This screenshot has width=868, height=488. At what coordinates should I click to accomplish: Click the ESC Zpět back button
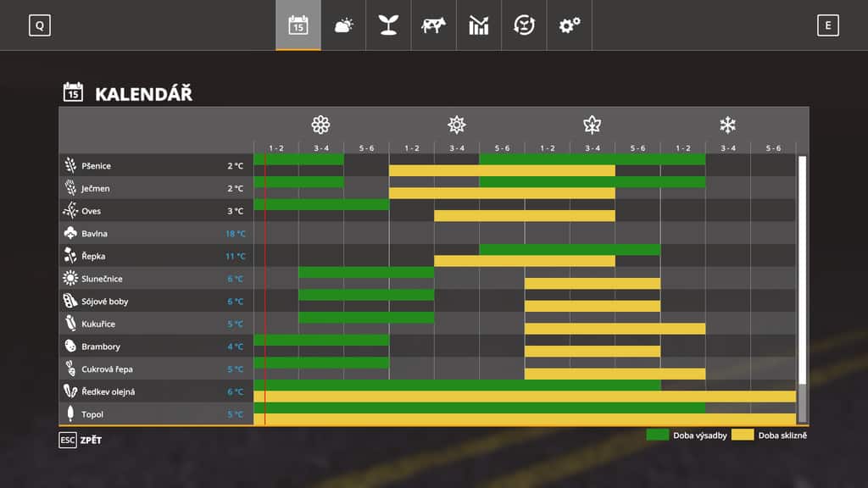tap(80, 440)
